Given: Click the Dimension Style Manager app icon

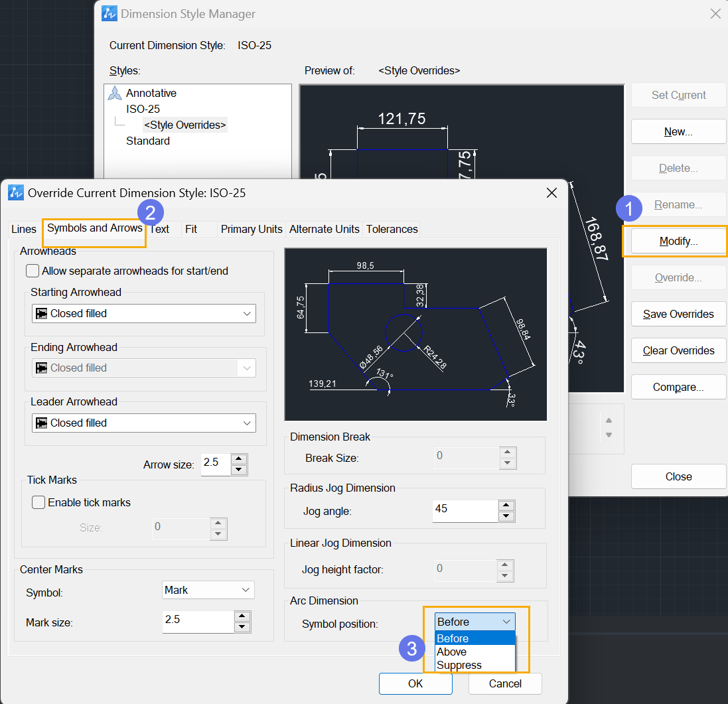Looking at the screenshot, I should tap(109, 13).
